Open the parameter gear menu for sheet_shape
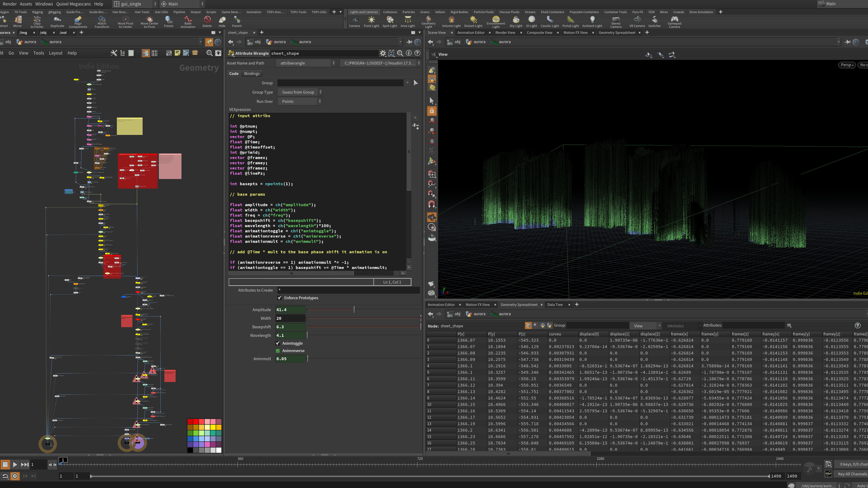Image resolution: width=868 pixels, height=488 pixels. [383, 53]
